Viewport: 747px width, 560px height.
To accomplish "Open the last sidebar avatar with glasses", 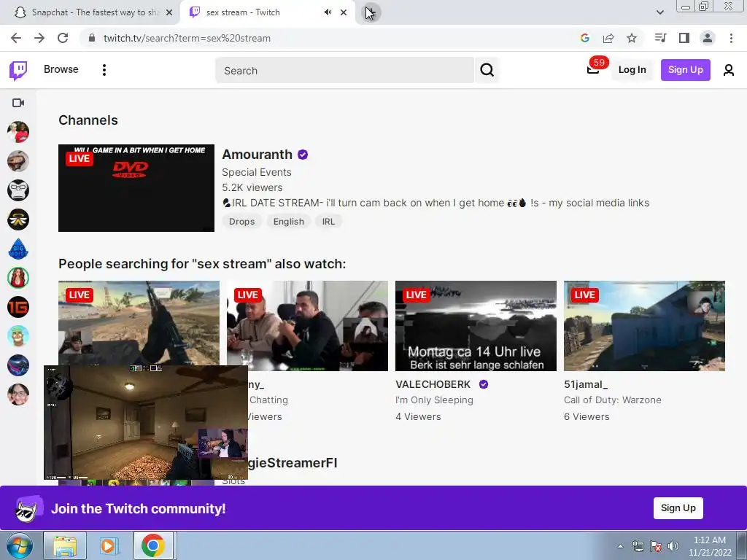I will pyautogui.click(x=18, y=394).
